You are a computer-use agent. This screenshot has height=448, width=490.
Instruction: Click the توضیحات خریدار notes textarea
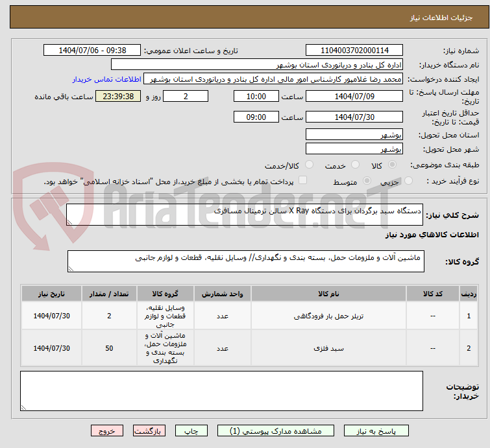click(x=221, y=391)
